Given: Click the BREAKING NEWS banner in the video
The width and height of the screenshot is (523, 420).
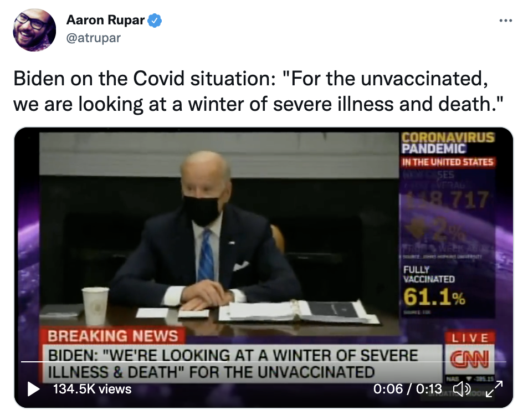Looking at the screenshot, I should [112, 336].
